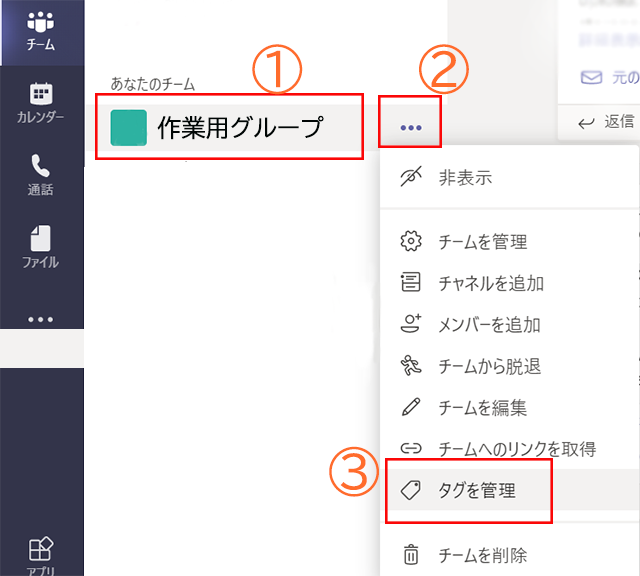Click the 作業用グループ teal team avatar
Image resolution: width=640 pixels, height=576 pixels.
[129, 128]
